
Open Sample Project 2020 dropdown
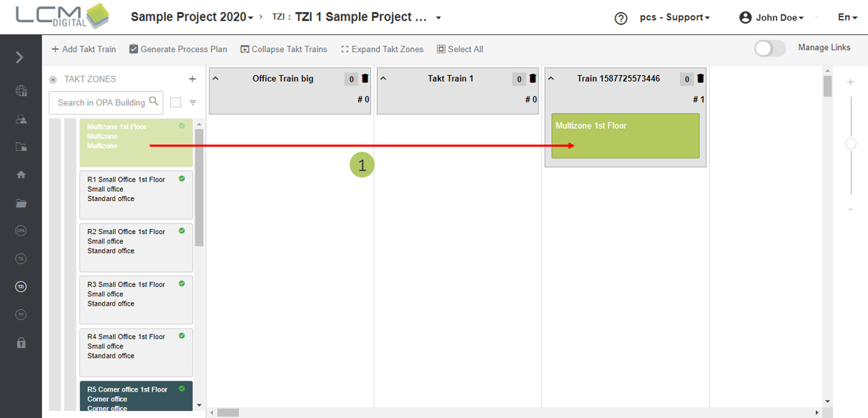[192, 17]
